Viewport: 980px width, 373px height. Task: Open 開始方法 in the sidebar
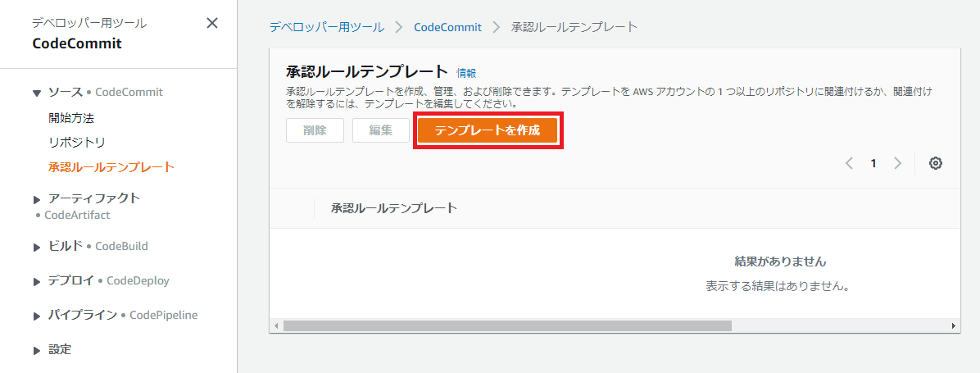71,117
